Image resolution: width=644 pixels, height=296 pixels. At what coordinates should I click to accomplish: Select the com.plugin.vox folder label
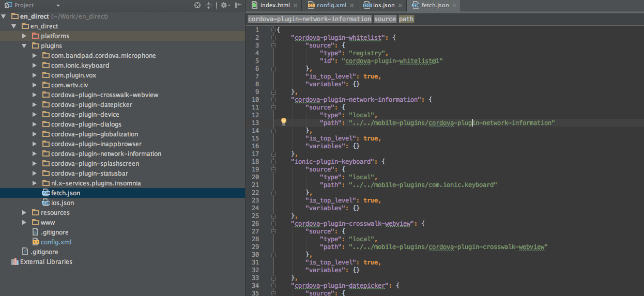[73, 75]
